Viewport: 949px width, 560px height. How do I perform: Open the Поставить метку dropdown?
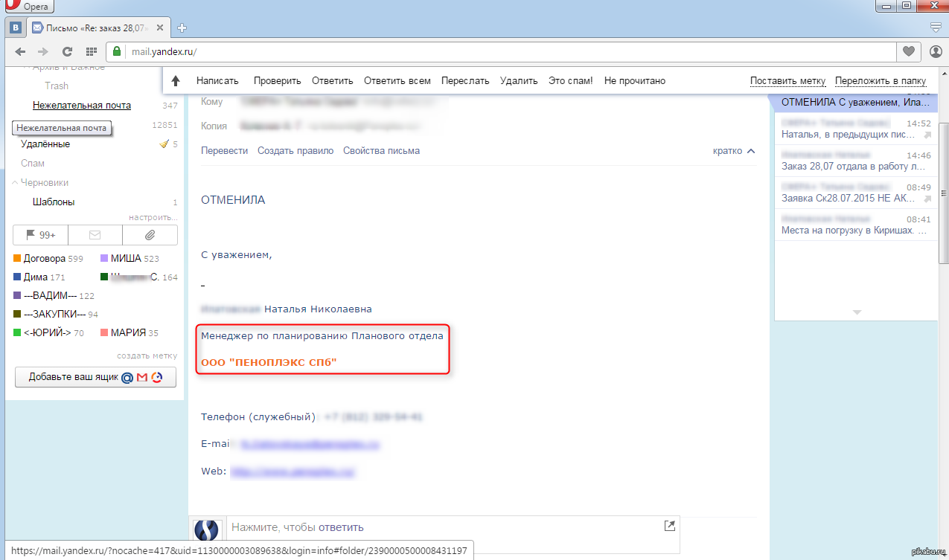click(787, 80)
